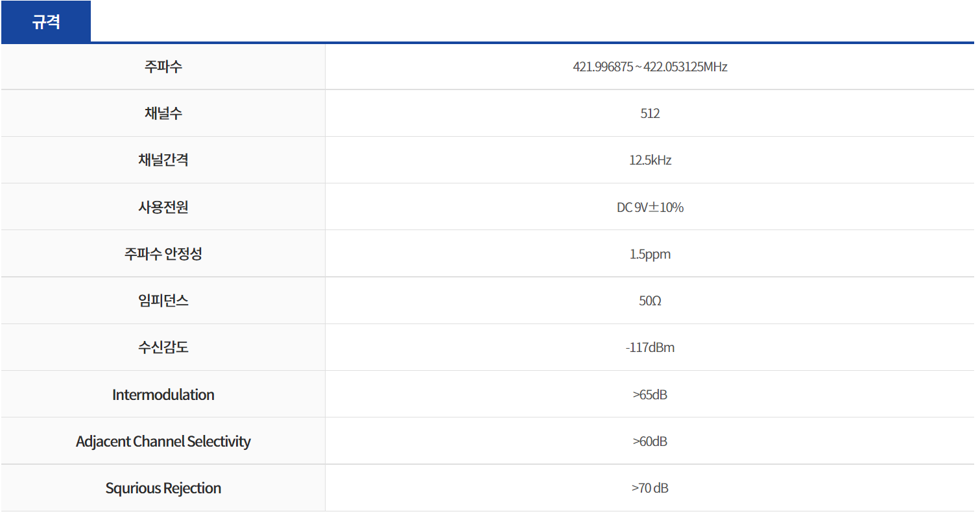Click the 사용전원 row label
The image size is (980, 516).
click(163, 207)
